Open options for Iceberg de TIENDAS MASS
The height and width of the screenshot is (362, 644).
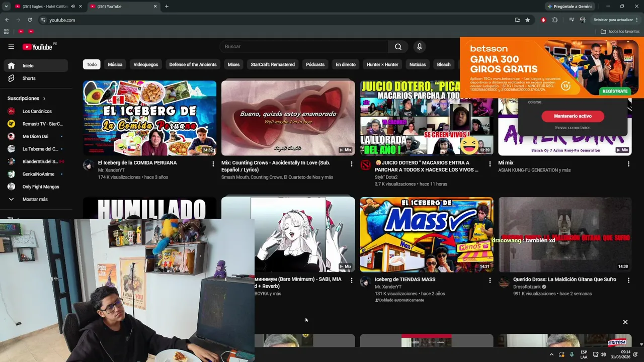click(490, 281)
